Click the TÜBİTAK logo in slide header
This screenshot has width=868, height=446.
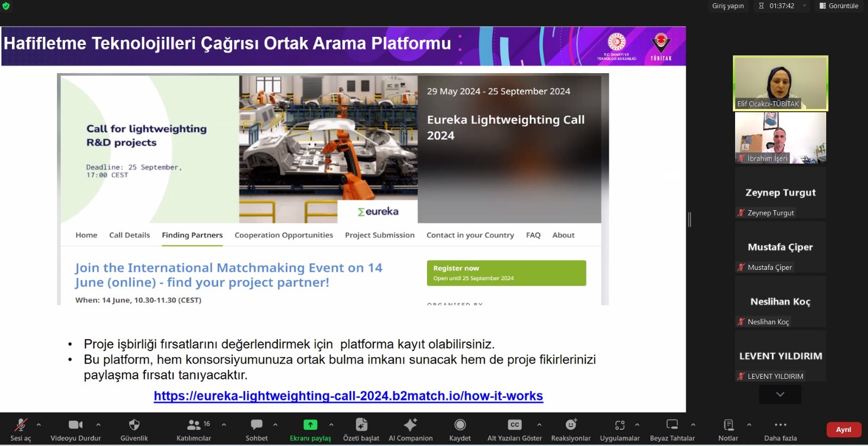click(x=661, y=47)
